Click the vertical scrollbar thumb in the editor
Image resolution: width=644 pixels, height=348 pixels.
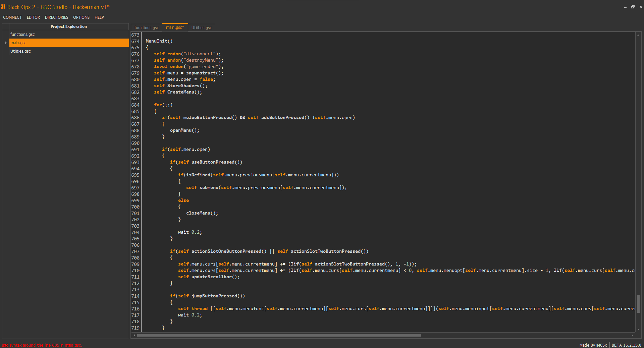click(638, 303)
